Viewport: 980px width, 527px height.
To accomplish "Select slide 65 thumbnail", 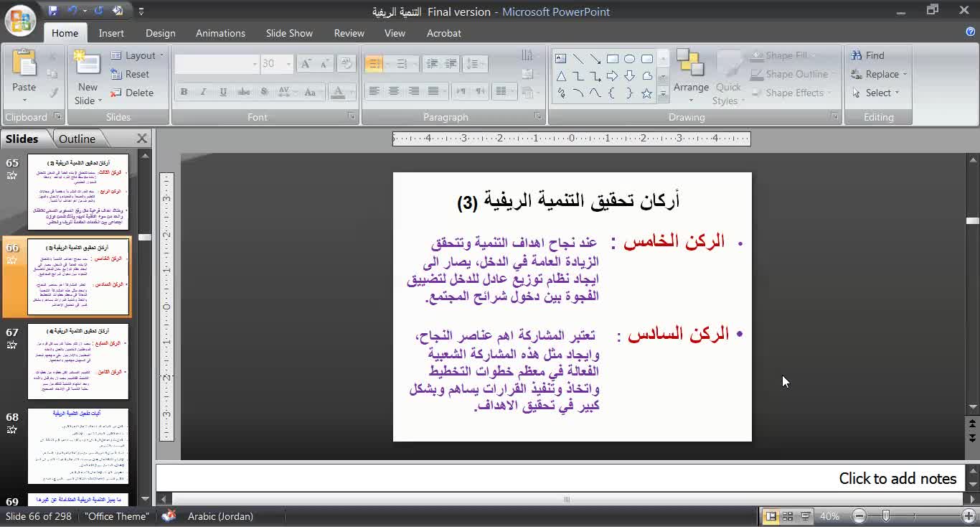I will pyautogui.click(x=78, y=192).
